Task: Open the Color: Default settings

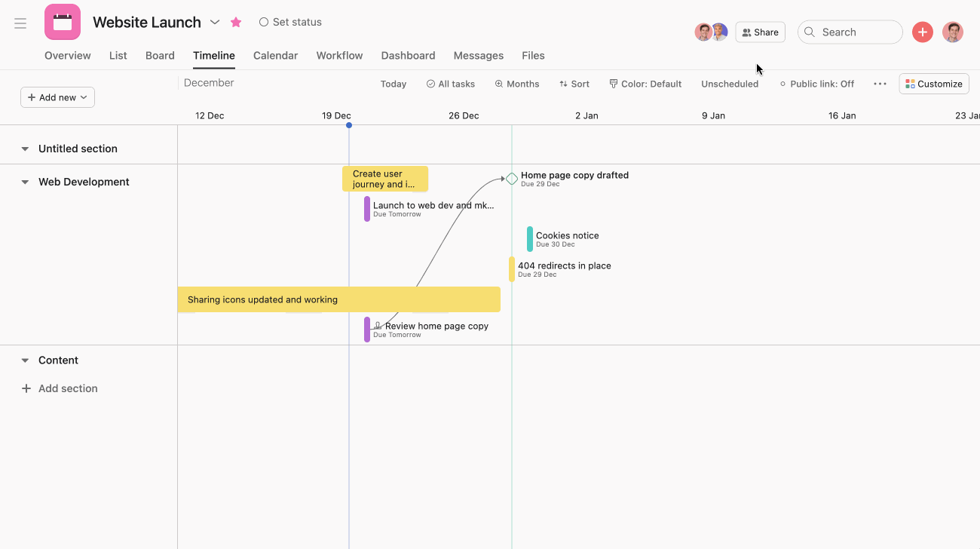Action: pyautogui.click(x=645, y=84)
